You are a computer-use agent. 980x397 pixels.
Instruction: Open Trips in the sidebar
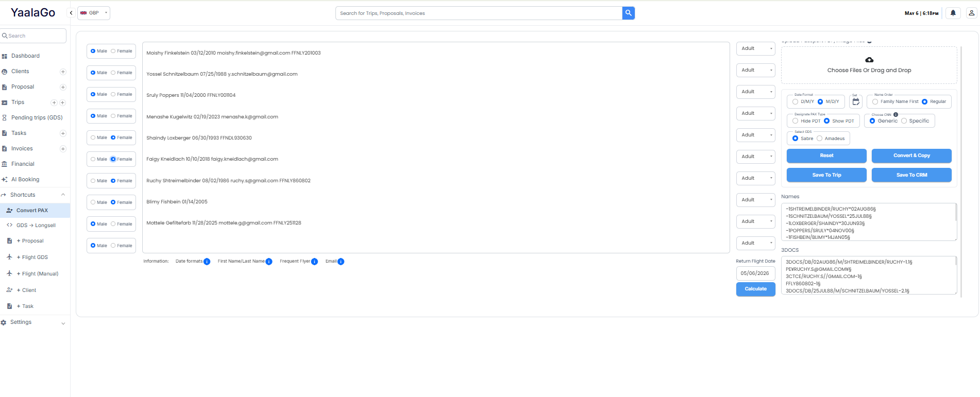[18, 102]
